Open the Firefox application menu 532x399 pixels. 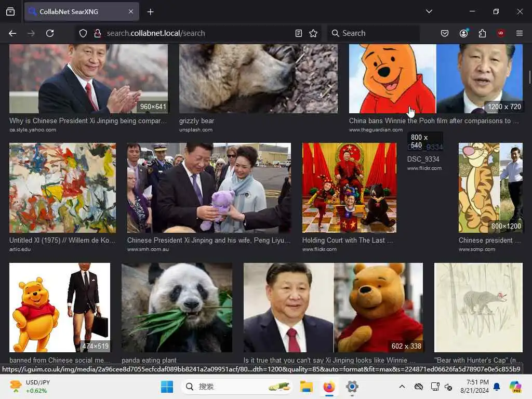click(520, 33)
